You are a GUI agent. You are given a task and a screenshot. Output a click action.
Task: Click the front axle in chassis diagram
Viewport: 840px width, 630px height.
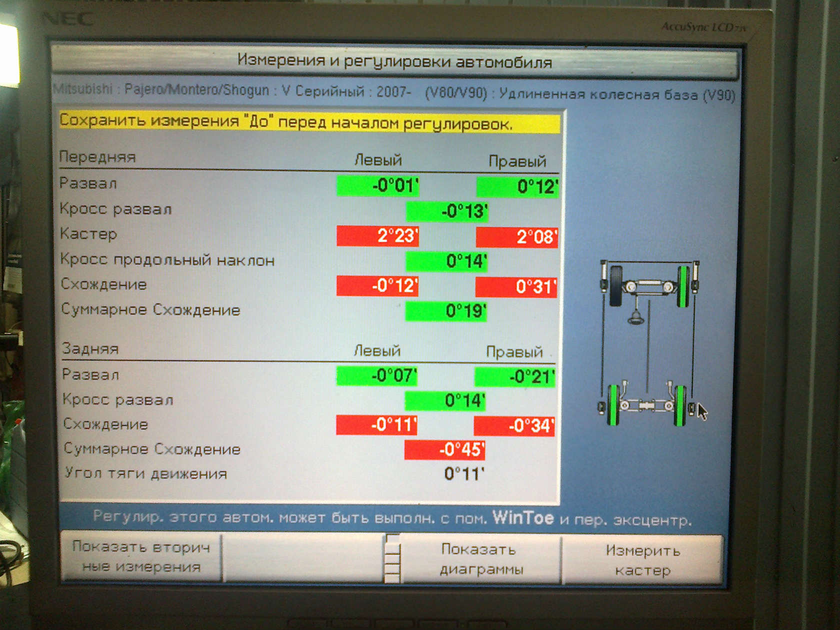(x=649, y=286)
